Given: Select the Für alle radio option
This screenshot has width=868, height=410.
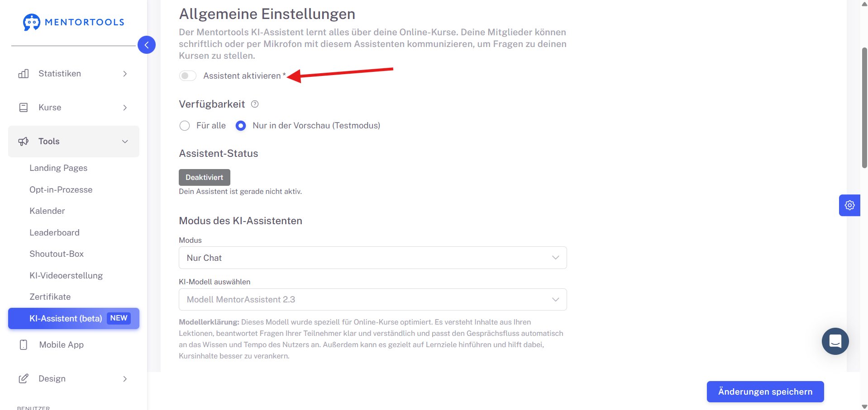Looking at the screenshot, I should [x=185, y=126].
